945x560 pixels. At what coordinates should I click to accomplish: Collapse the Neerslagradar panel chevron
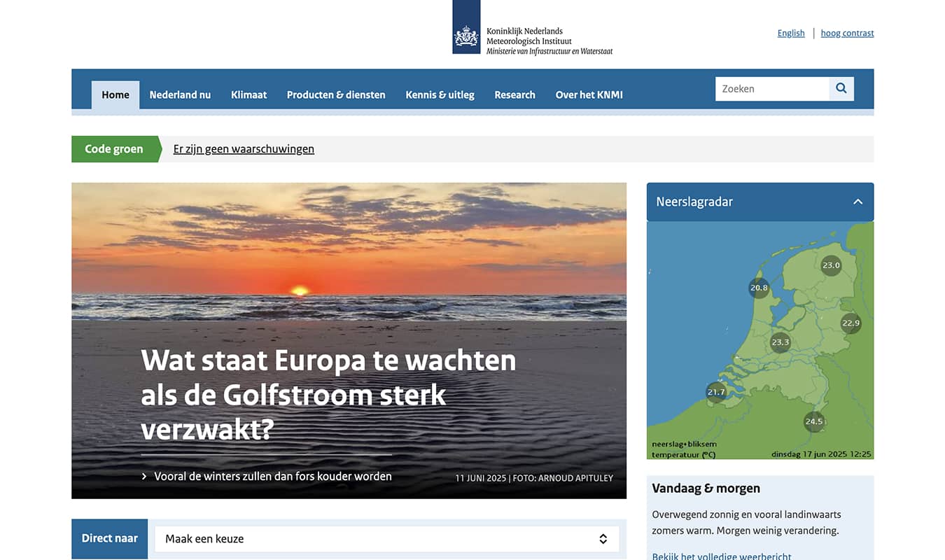(x=857, y=202)
